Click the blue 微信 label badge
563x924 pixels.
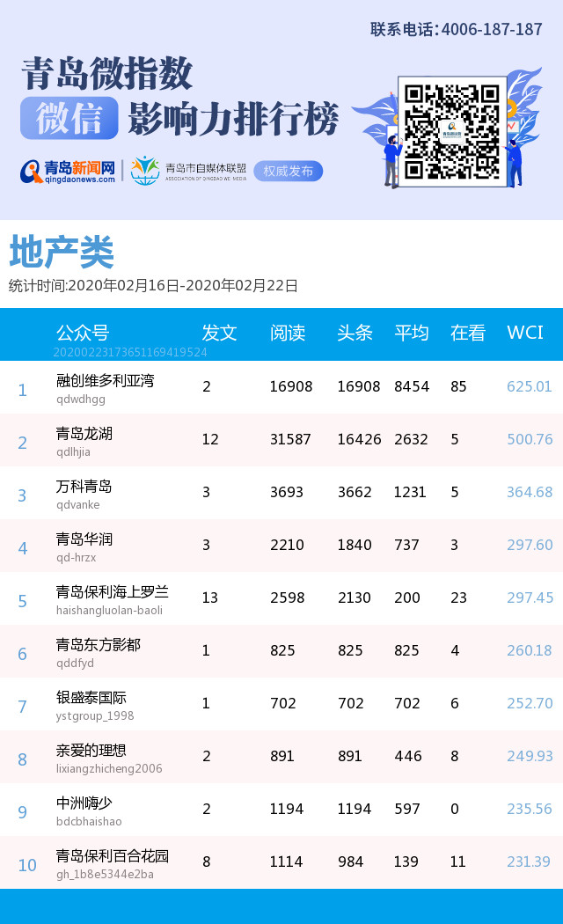[x=69, y=119]
